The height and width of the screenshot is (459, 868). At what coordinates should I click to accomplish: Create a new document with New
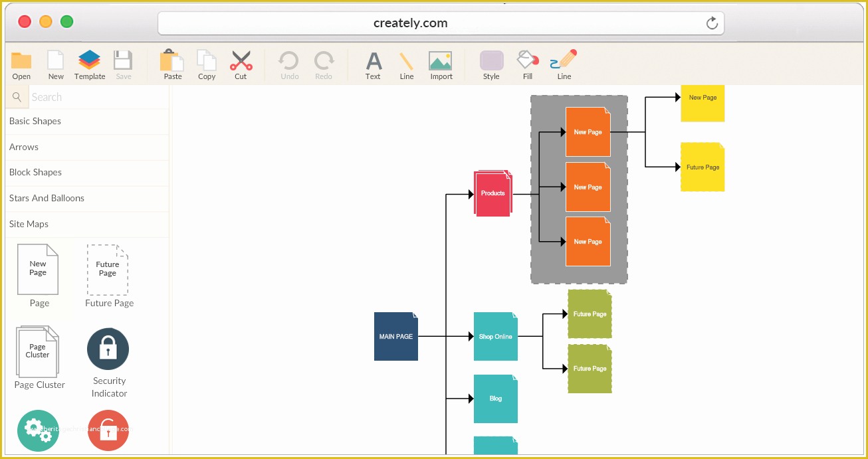click(56, 60)
